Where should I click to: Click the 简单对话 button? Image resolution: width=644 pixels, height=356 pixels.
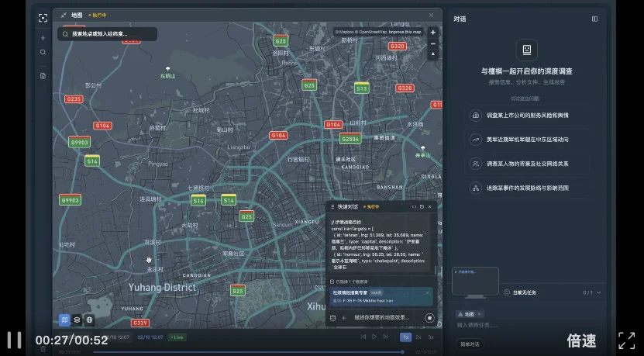click(470, 344)
